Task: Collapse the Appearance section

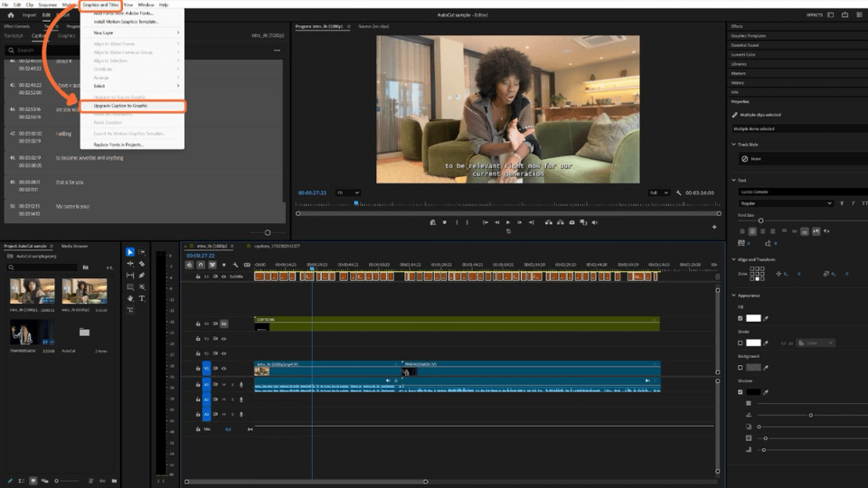Action: (x=734, y=296)
